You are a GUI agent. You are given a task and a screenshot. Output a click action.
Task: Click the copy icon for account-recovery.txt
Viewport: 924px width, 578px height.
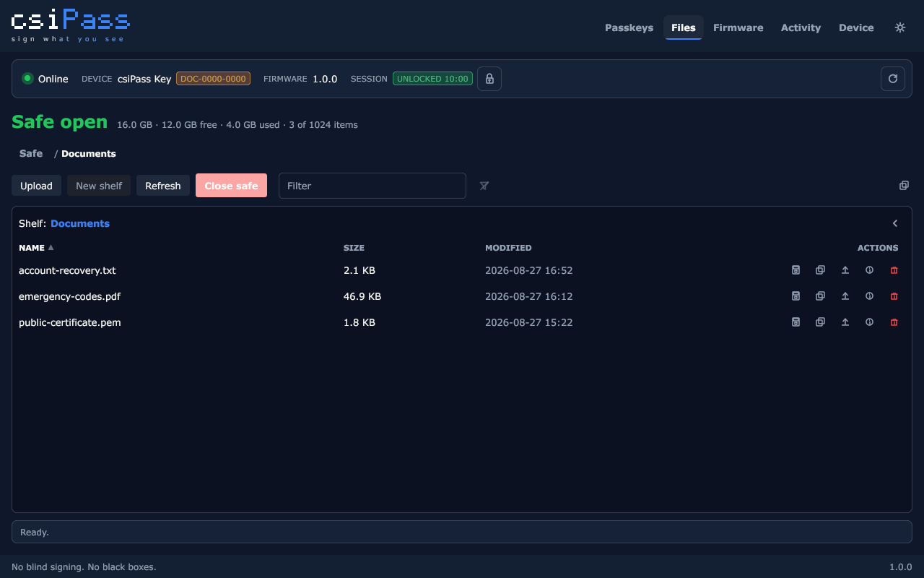coord(820,270)
